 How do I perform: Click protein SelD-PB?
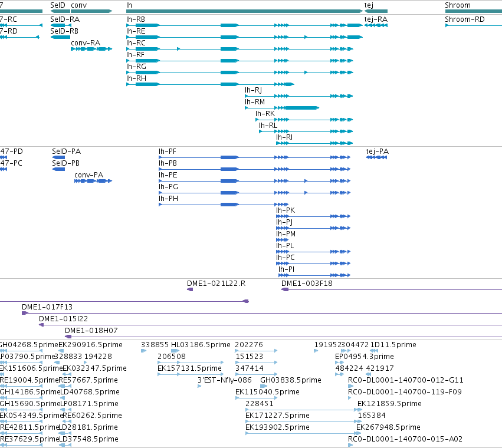click(x=58, y=169)
